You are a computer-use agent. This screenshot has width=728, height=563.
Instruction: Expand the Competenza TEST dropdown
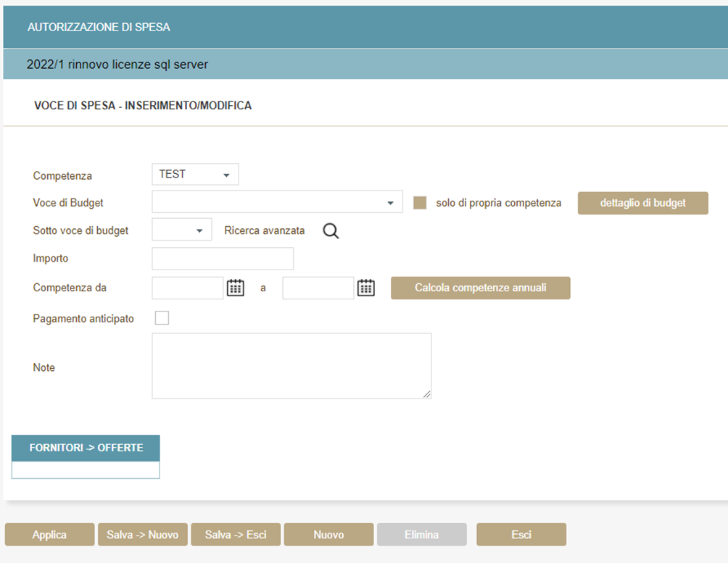click(195, 175)
